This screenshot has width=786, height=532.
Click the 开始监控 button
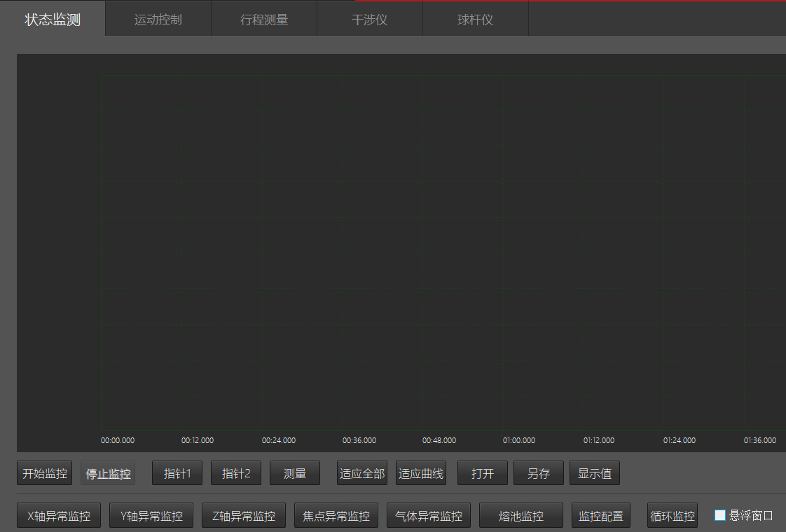click(x=45, y=473)
